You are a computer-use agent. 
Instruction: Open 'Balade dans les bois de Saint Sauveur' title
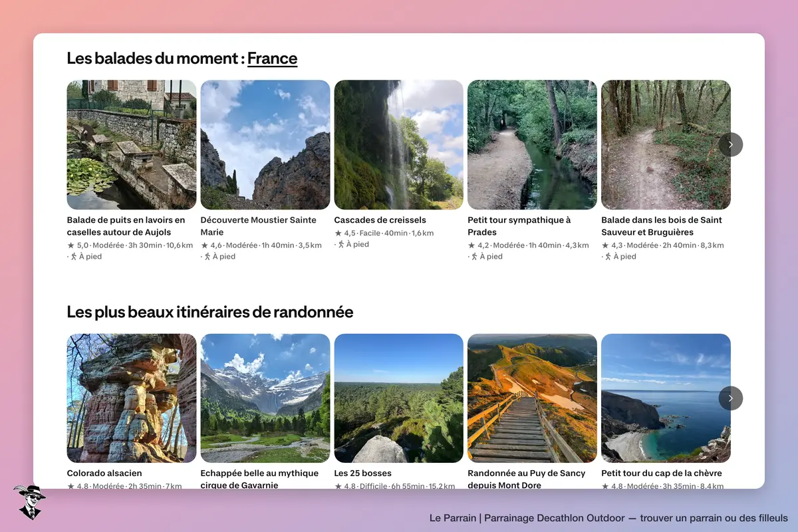pos(662,226)
